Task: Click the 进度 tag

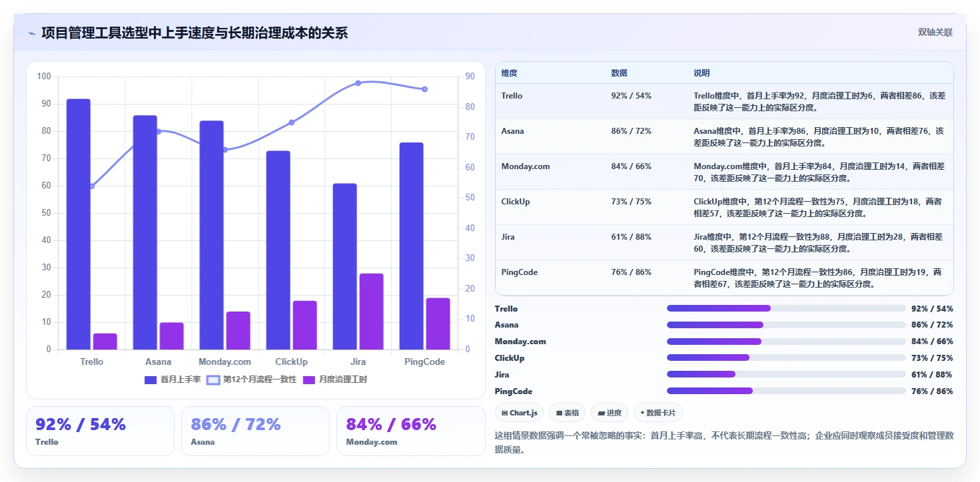Action: 610,413
